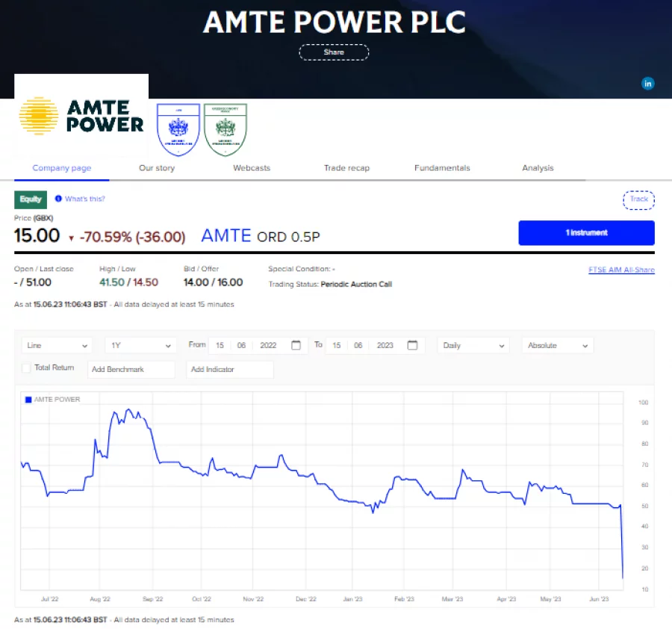Image resolution: width=672 pixels, height=629 pixels.
Task: Open the To date calendar picker
Action: 412,345
